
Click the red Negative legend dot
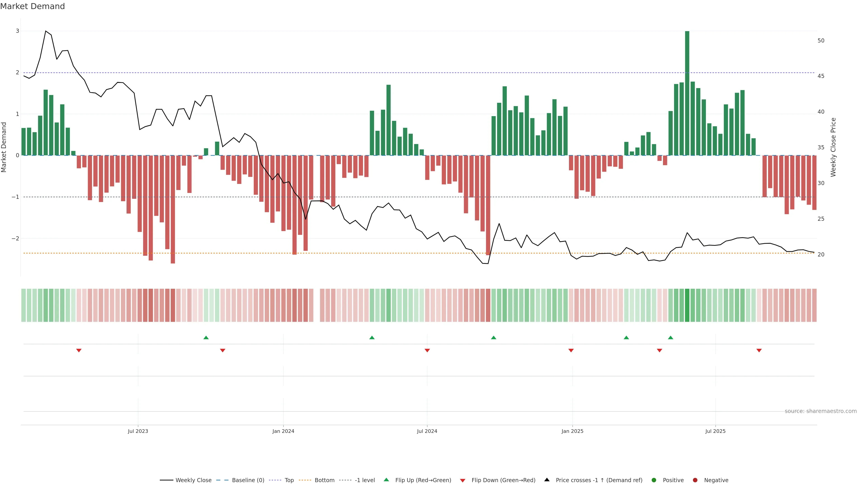(x=695, y=480)
